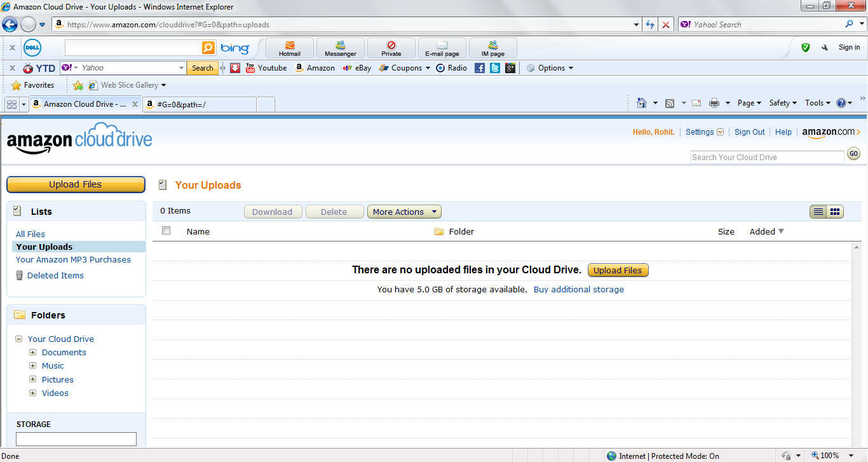Image resolution: width=868 pixels, height=462 pixels.
Task: Open a new blank tab
Action: pos(266,105)
